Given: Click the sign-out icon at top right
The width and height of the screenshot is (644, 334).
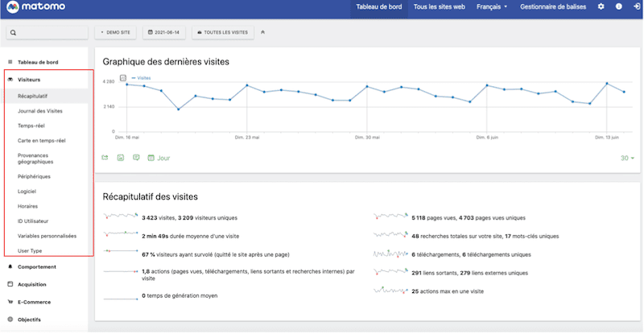Looking at the screenshot, I should click(x=637, y=6).
